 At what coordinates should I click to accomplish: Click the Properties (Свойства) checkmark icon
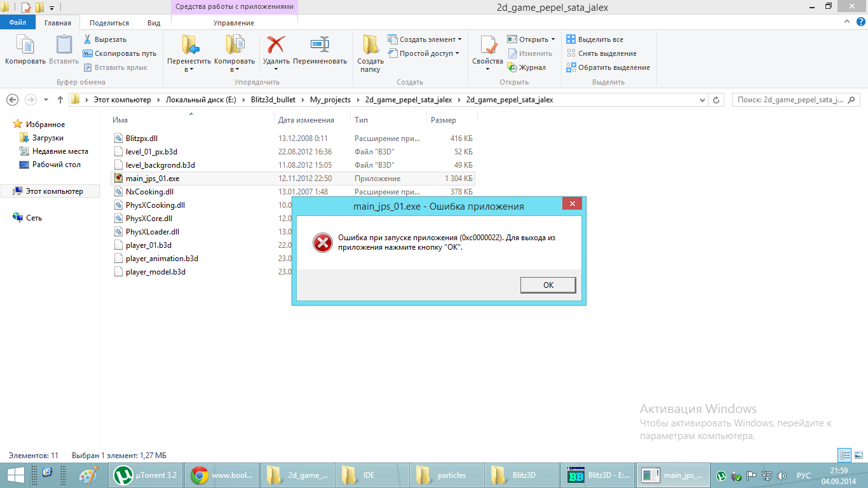tap(487, 45)
